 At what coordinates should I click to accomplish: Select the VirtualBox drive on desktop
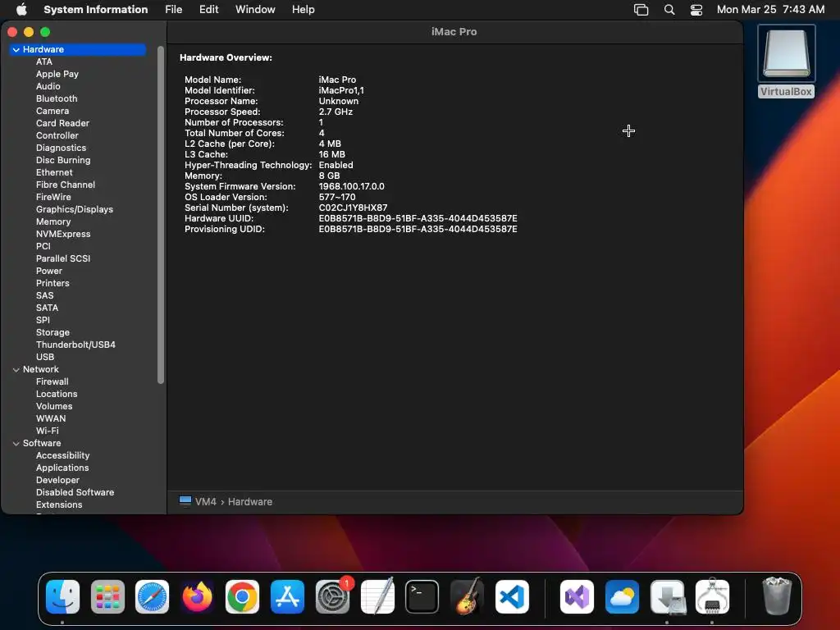787,61
